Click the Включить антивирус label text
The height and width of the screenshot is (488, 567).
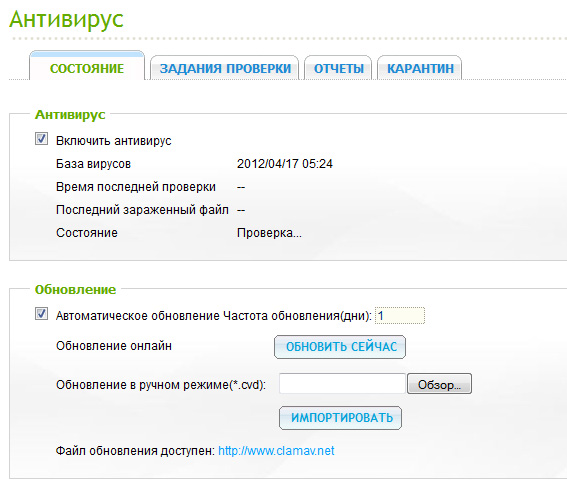pyautogui.click(x=114, y=141)
